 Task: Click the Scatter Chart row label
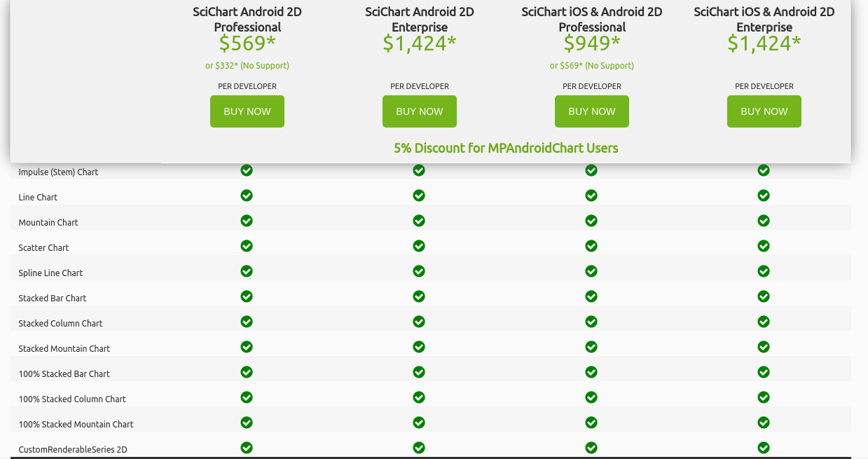coord(43,248)
